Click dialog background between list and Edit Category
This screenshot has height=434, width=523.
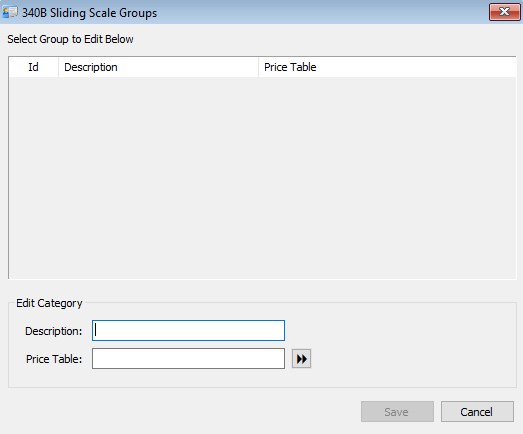coord(262,289)
